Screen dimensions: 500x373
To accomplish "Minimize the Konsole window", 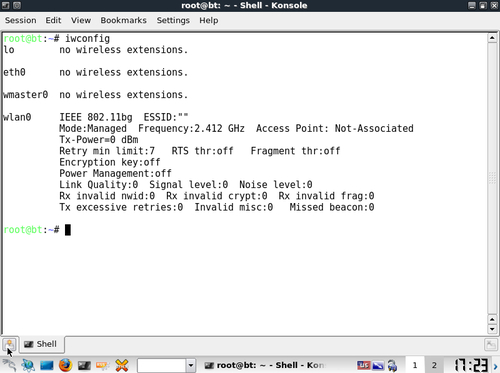I will (472, 5).
